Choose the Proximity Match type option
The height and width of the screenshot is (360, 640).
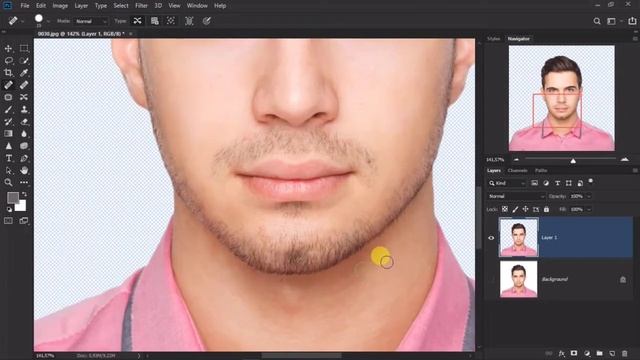tap(171, 21)
